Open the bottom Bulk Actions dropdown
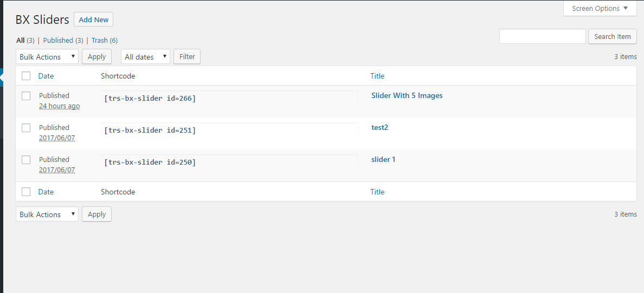 click(47, 214)
